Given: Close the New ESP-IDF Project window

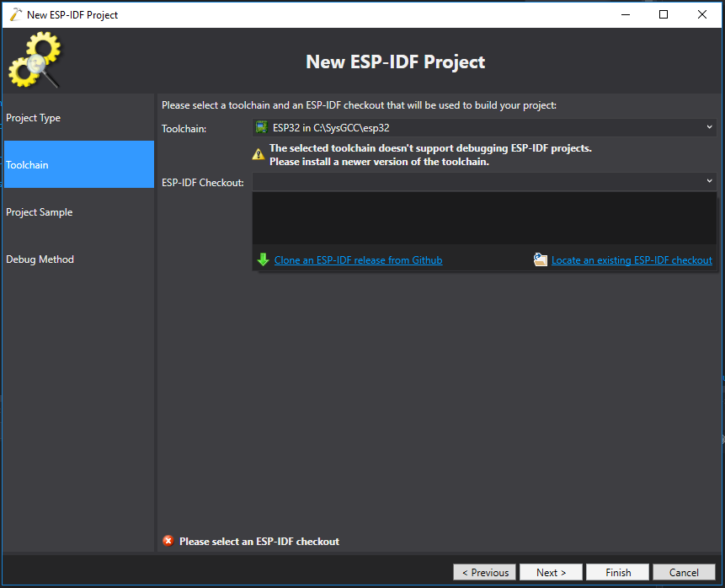Looking at the screenshot, I should tap(702, 14).
